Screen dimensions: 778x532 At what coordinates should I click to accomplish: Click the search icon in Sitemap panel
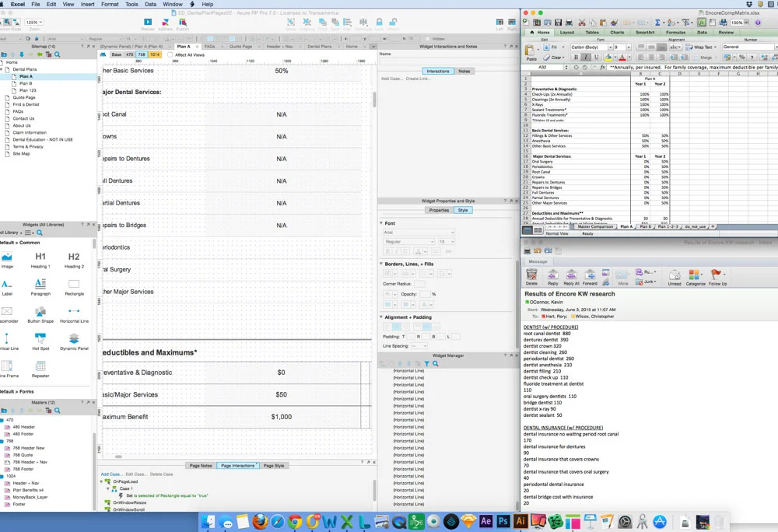point(58,54)
